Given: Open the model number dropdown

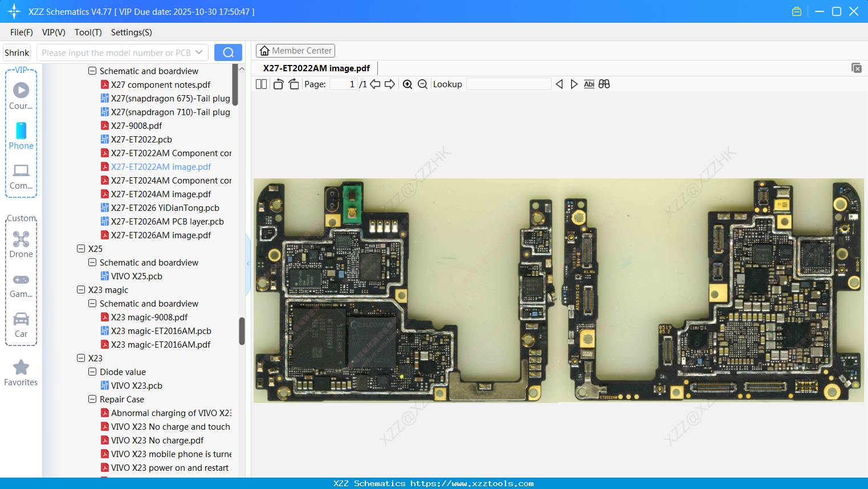Looking at the screenshot, I should tap(199, 52).
